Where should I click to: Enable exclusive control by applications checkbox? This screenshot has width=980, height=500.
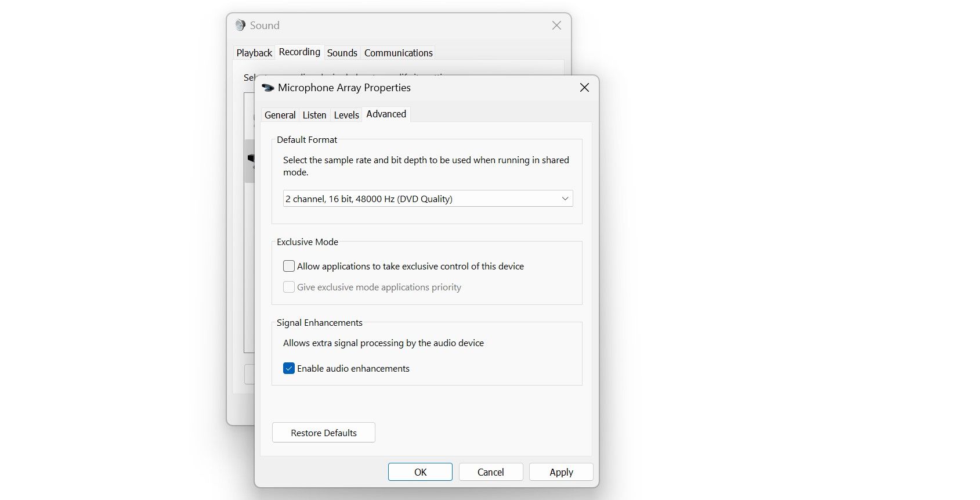click(x=289, y=267)
